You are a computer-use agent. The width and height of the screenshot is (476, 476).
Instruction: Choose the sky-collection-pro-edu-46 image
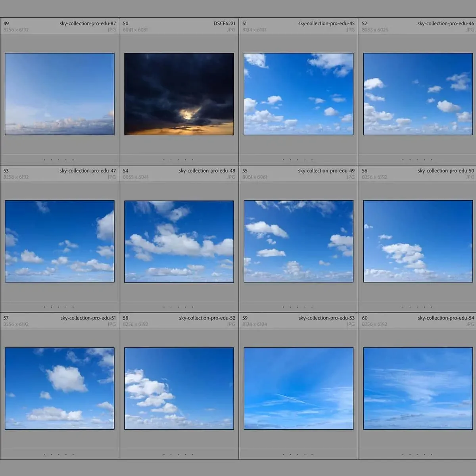click(418, 94)
